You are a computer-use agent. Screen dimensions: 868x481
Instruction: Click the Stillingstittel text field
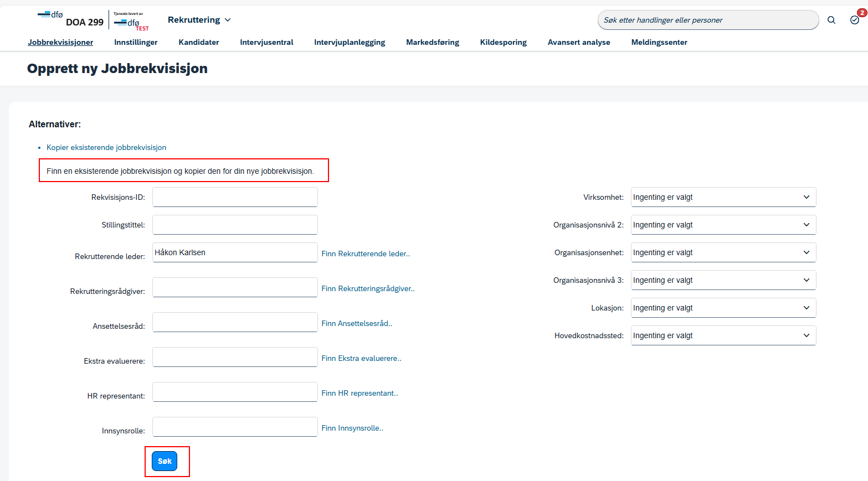click(235, 225)
